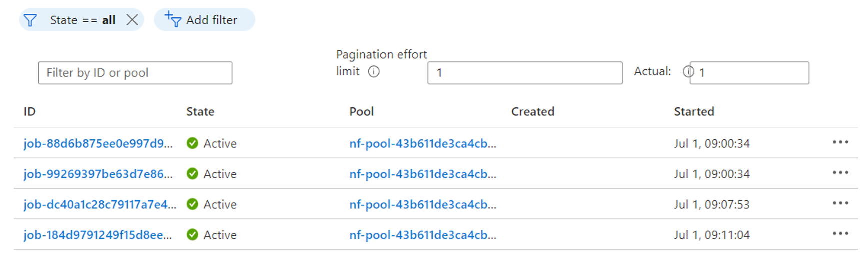Open job-184d9791249f15d8ee job link

coord(97,235)
